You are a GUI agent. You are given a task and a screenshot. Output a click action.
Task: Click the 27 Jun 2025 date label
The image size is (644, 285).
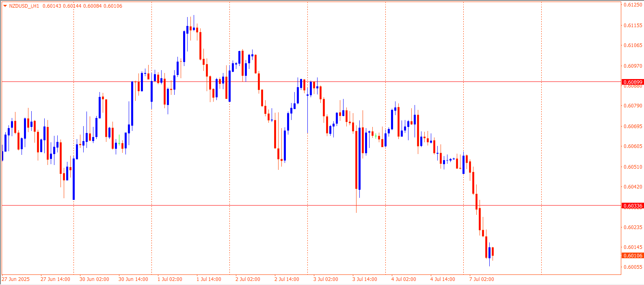16,279
